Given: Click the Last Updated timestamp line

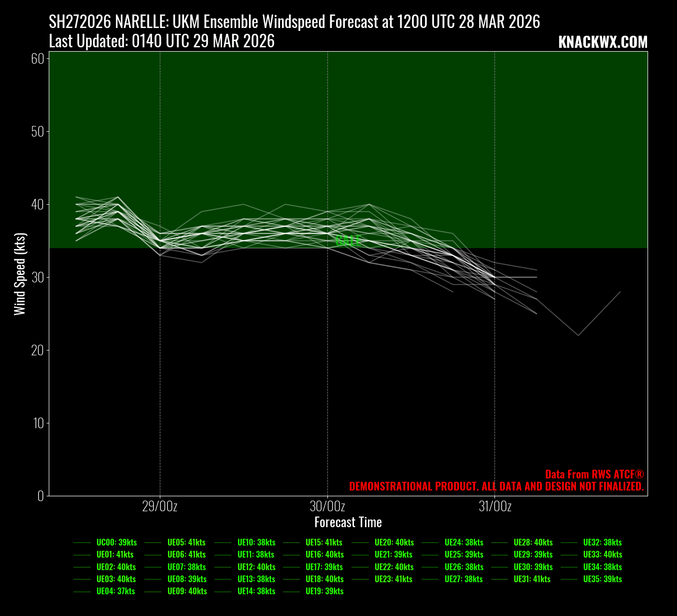Looking at the screenshot, I should pos(162,42).
